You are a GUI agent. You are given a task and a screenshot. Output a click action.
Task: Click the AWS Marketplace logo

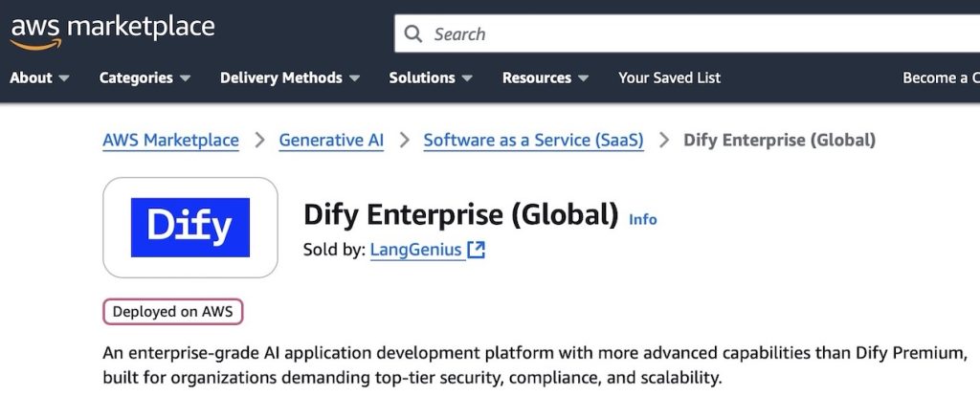(x=112, y=31)
